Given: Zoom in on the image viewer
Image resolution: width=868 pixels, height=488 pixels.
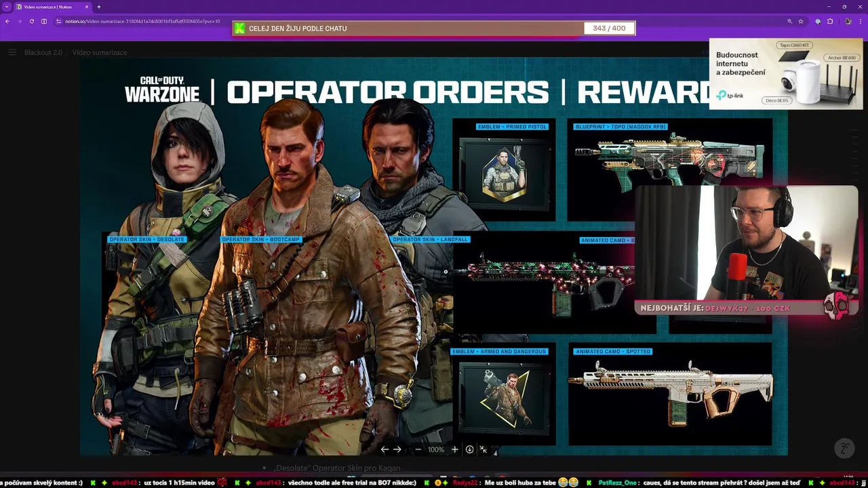Looking at the screenshot, I should click(x=454, y=449).
